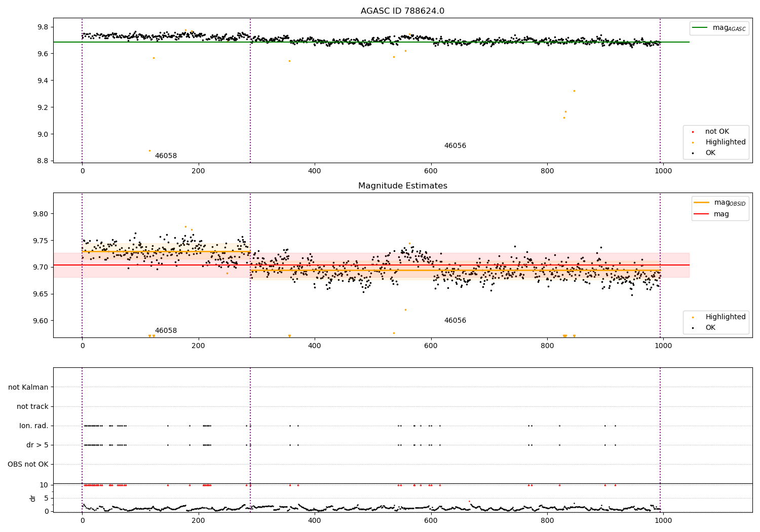The width and height of the screenshot is (760, 532).
Task: Click the 'AGASC ID 788624.0' title
Action: (x=402, y=11)
